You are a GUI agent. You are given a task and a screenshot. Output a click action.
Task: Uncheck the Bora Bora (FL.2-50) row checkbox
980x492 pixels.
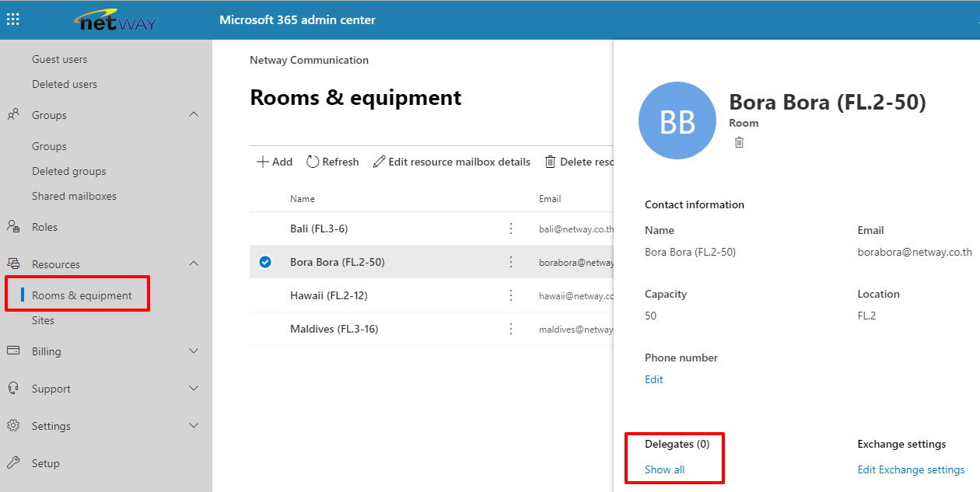click(265, 262)
